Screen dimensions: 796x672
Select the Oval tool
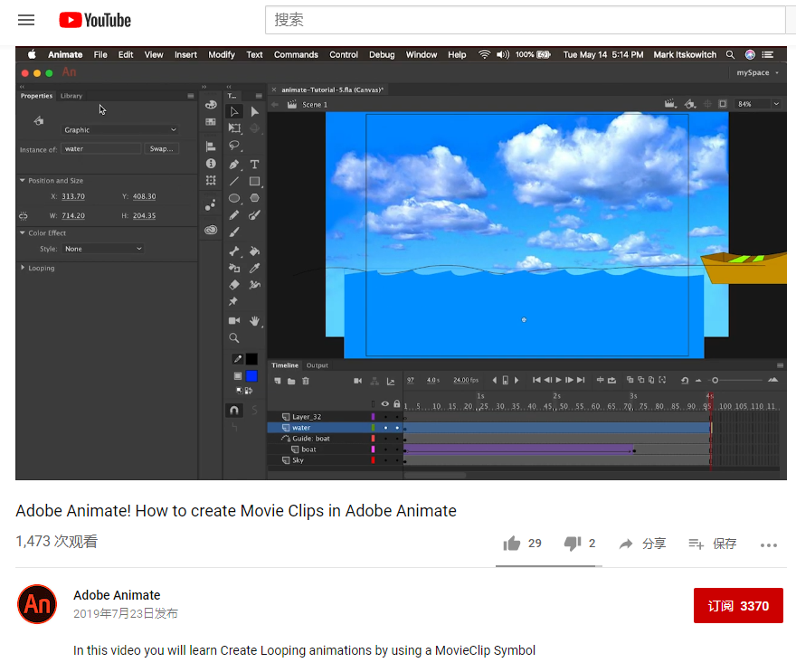click(x=234, y=198)
